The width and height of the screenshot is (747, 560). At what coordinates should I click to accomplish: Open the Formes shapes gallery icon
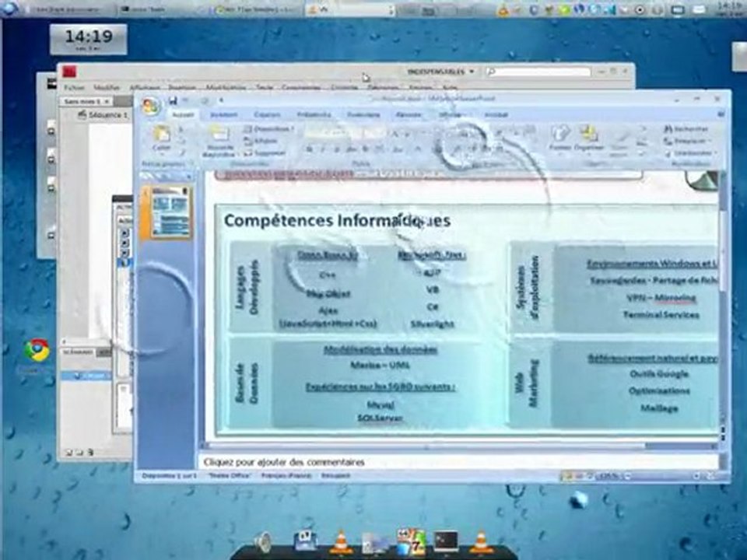561,133
